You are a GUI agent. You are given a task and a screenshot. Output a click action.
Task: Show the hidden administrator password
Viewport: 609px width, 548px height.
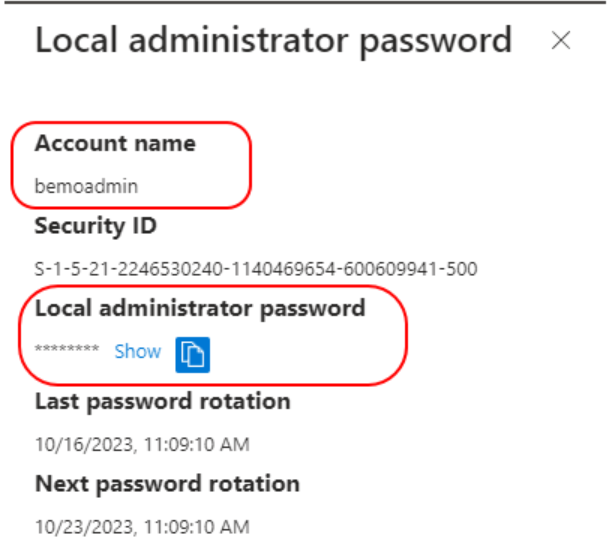(137, 351)
